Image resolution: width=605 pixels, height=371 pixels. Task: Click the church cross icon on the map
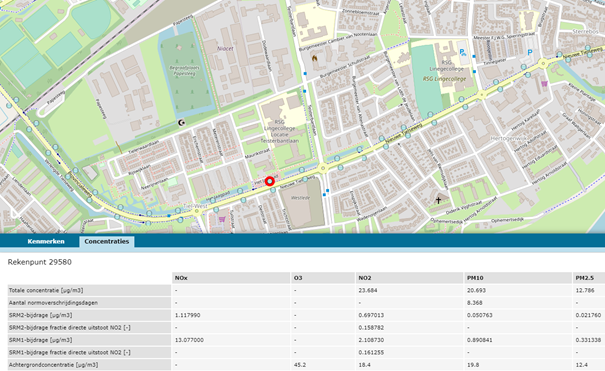(x=438, y=200)
